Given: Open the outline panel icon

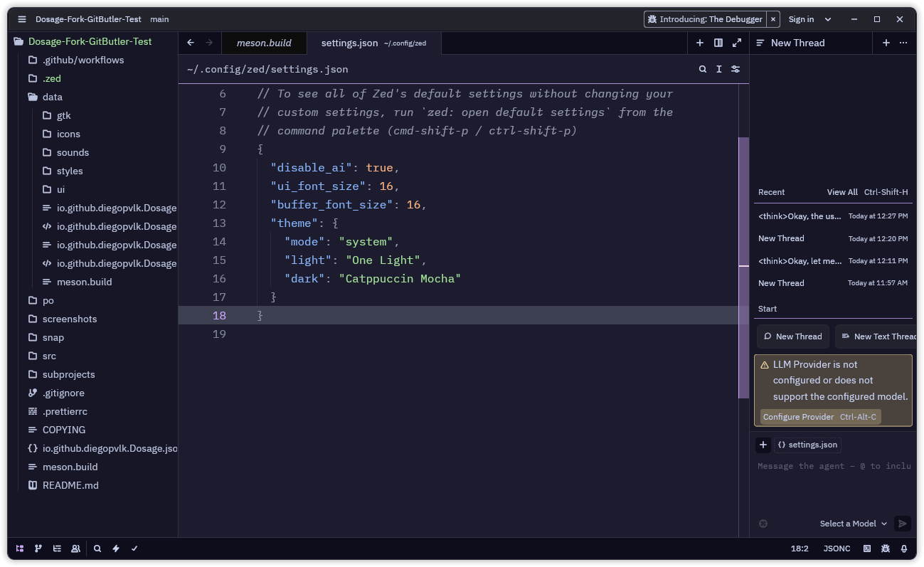Looking at the screenshot, I should (57, 549).
